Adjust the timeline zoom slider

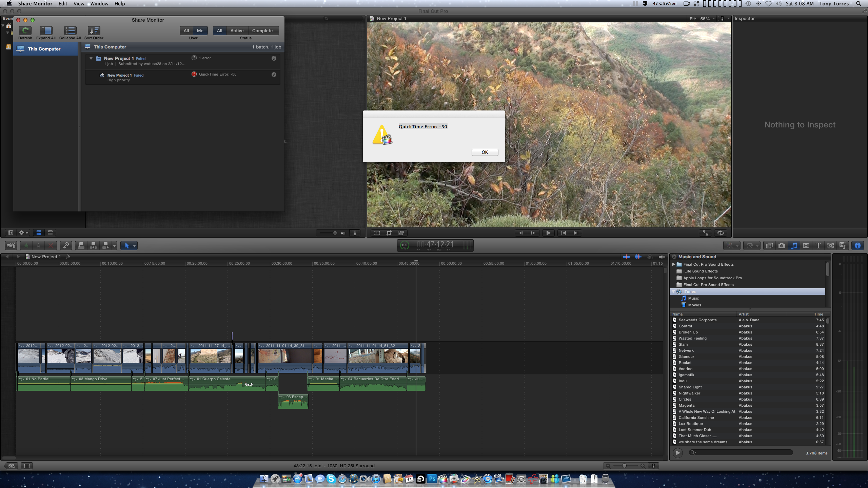pos(624,466)
